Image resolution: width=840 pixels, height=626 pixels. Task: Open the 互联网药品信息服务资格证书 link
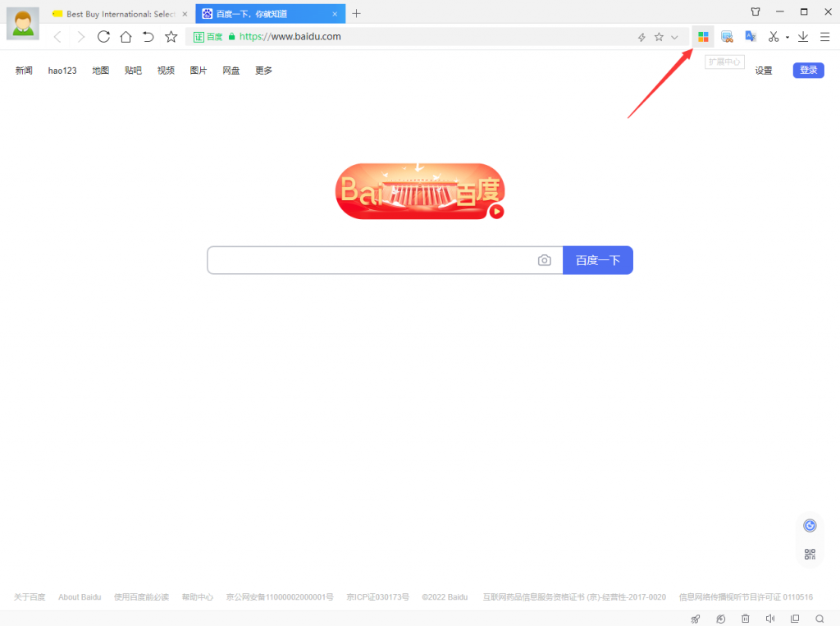point(574,597)
